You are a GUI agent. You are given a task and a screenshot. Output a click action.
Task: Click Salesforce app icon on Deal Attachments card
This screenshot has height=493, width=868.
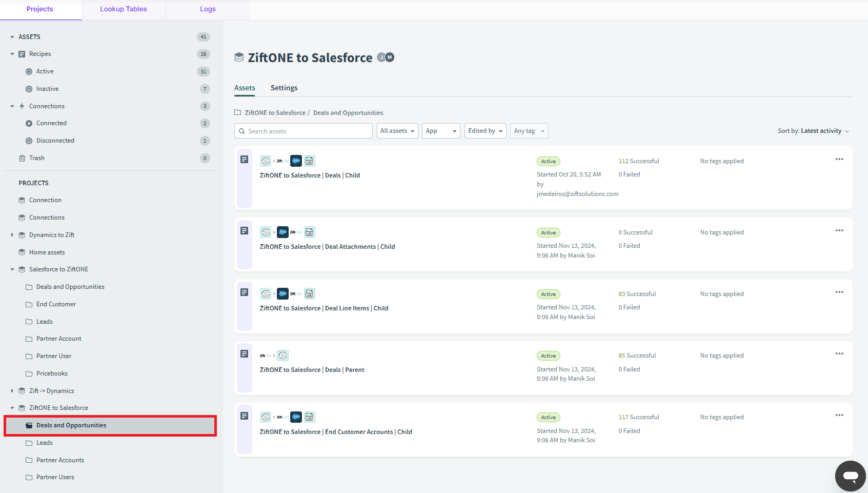pyautogui.click(x=282, y=232)
